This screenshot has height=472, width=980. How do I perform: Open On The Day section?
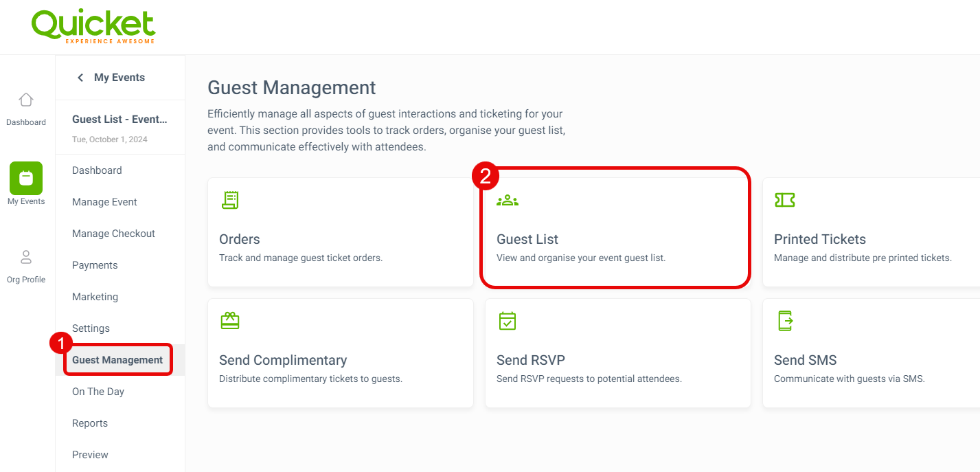[98, 392]
